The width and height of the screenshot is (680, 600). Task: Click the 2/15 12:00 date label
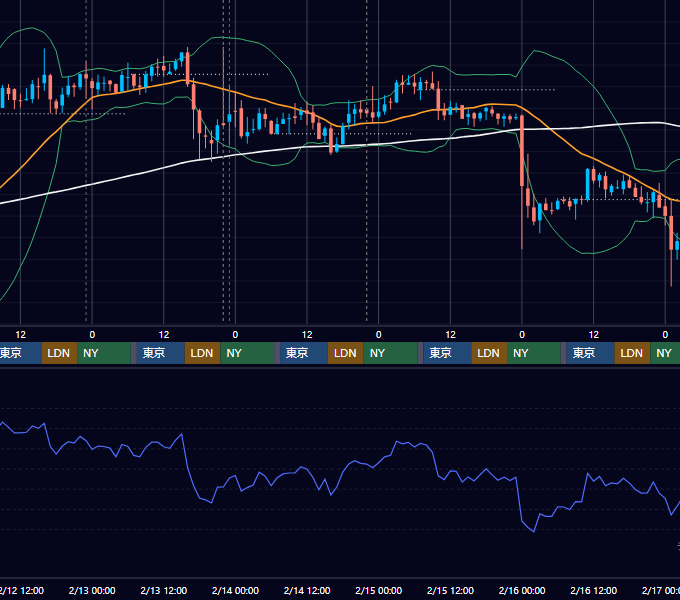click(450, 590)
